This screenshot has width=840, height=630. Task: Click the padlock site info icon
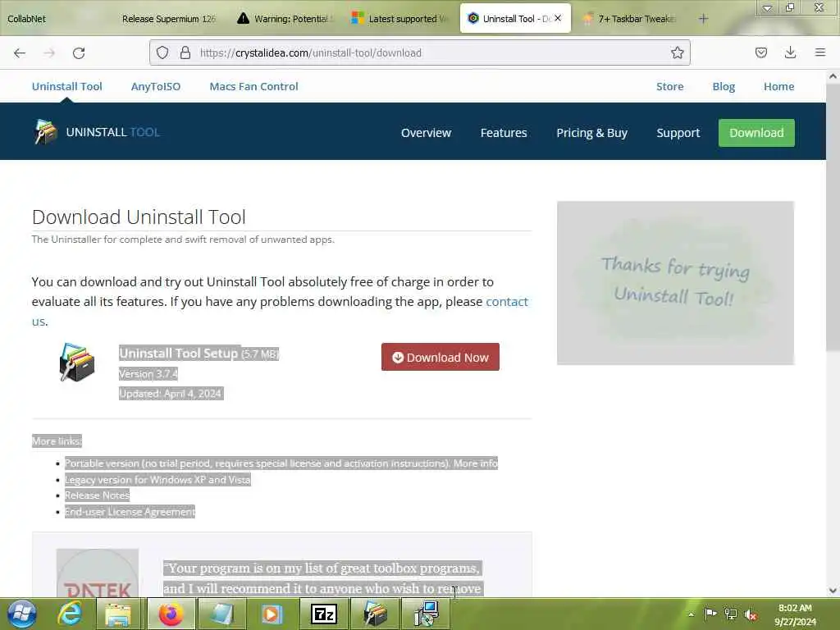(x=185, y=52)
